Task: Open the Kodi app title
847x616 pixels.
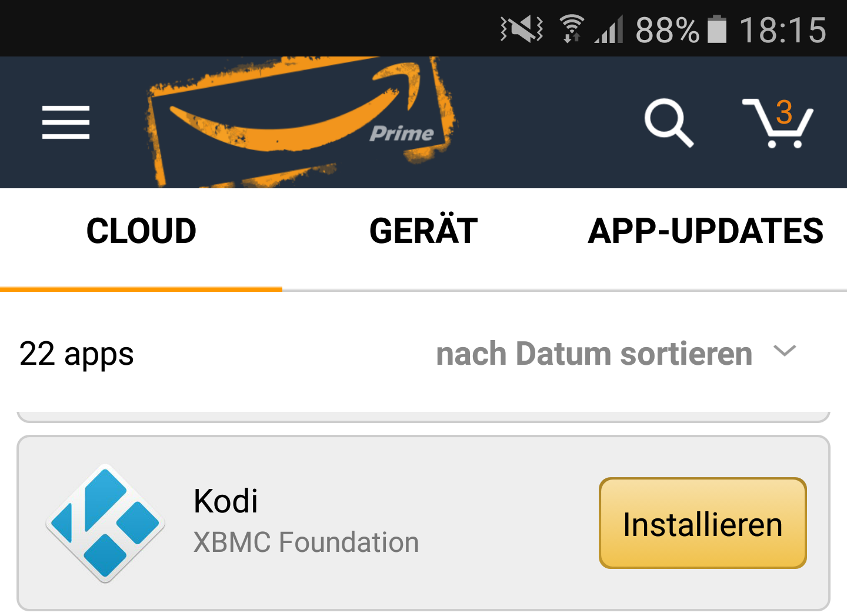Action: (226, 501)
